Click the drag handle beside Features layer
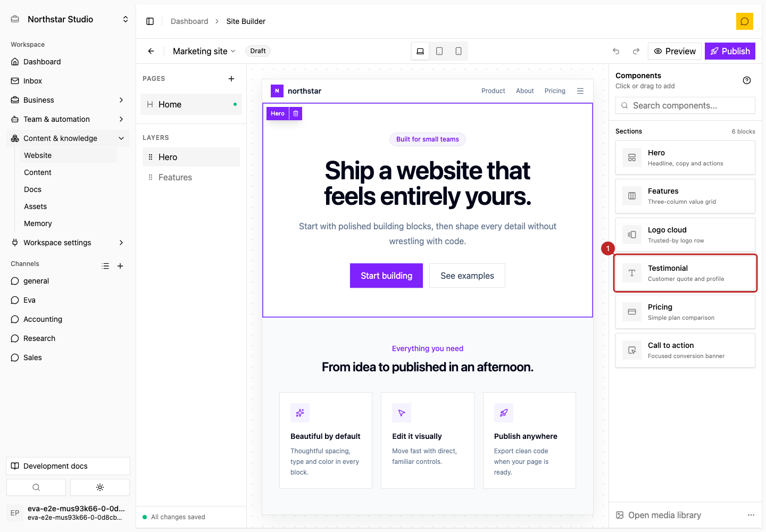This screenshot has width=766, height=532. 151,177
